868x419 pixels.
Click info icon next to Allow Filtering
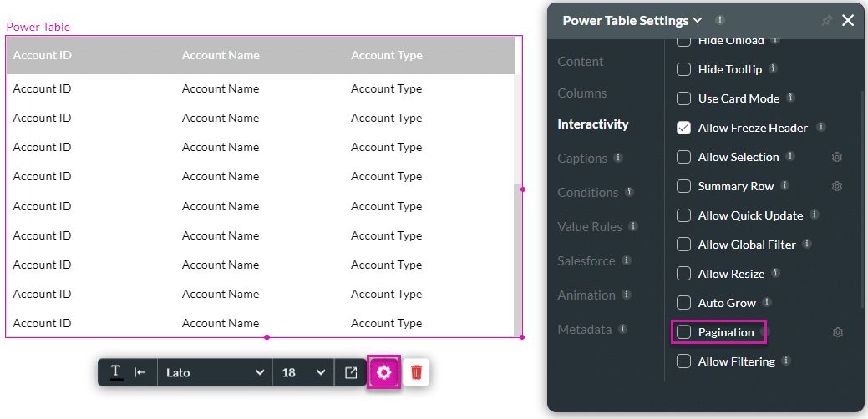(x=786, y=361)
